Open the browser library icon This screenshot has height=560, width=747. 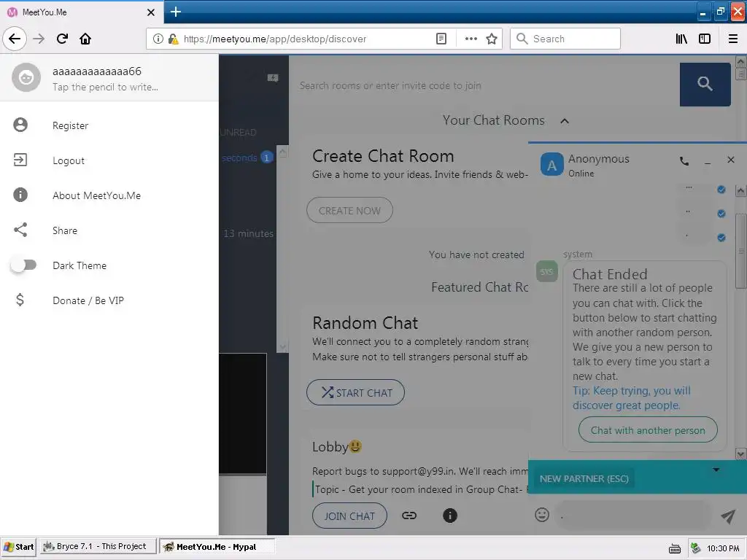[681, 39]
